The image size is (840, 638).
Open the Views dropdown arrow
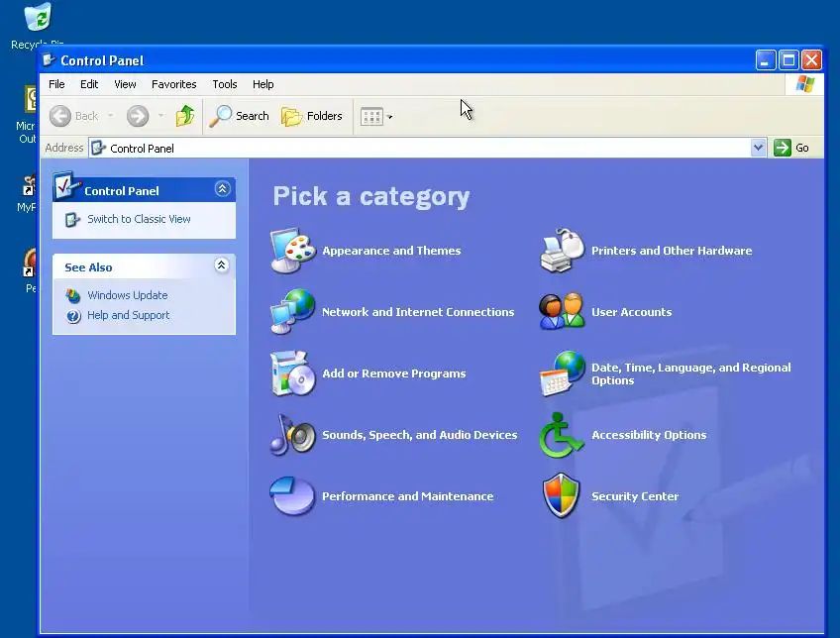tap(390, 117)
